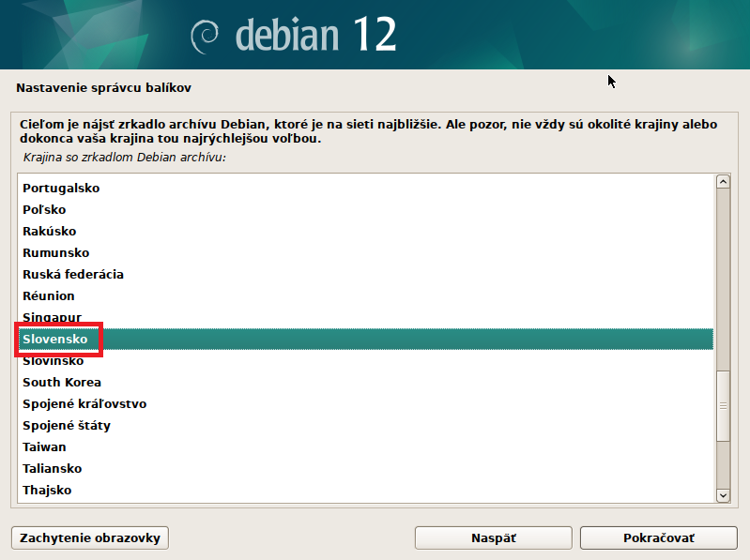Select Spojené kráľovstvo entry
750x560 pixels.
pyautogui.click(x=84, y=403)
